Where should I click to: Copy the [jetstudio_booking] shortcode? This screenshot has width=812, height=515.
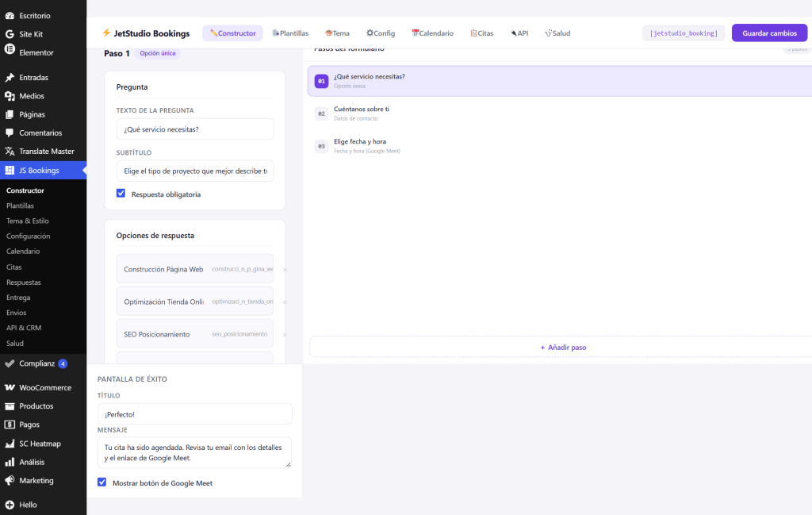point(684,33)
